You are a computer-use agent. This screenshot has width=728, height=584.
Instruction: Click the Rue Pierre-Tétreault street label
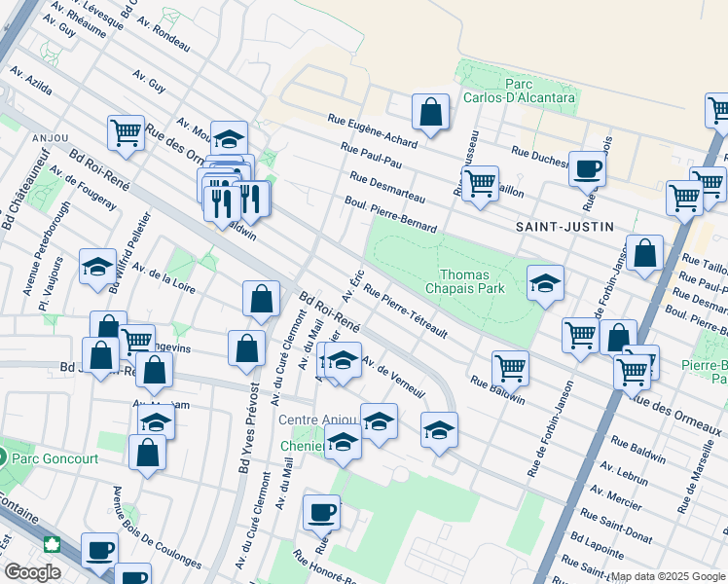pos(405,311)
